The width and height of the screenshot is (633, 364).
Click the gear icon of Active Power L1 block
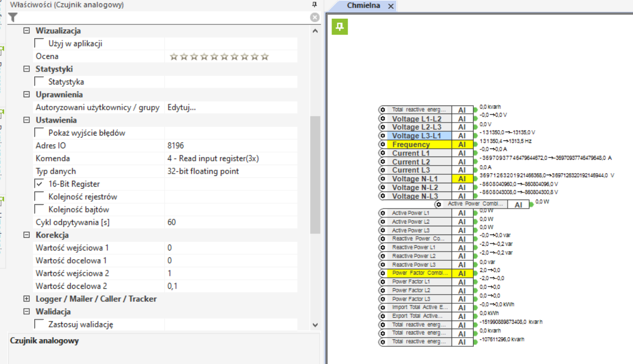(383, 213)
